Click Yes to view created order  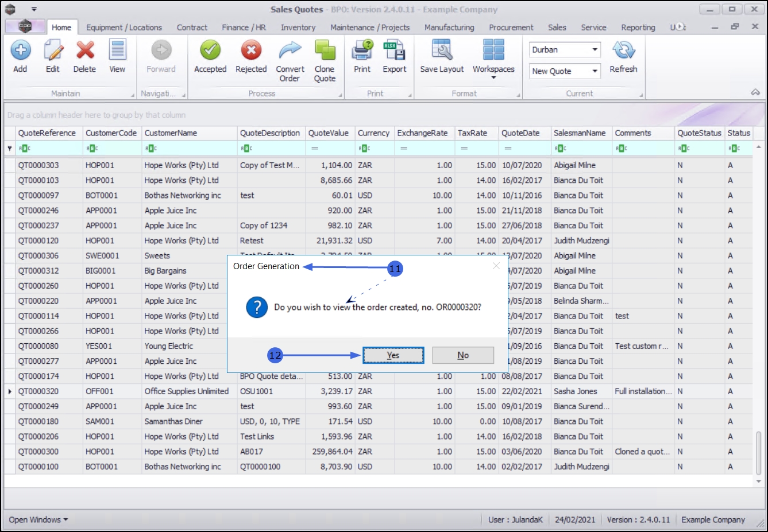click(x=393, y=355)
